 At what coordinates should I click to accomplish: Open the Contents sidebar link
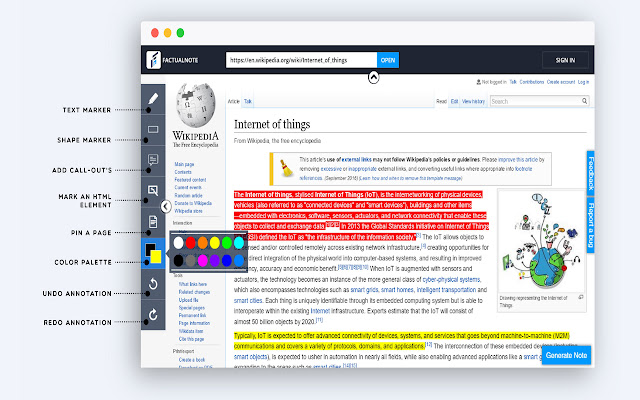(x=183, y=172)
